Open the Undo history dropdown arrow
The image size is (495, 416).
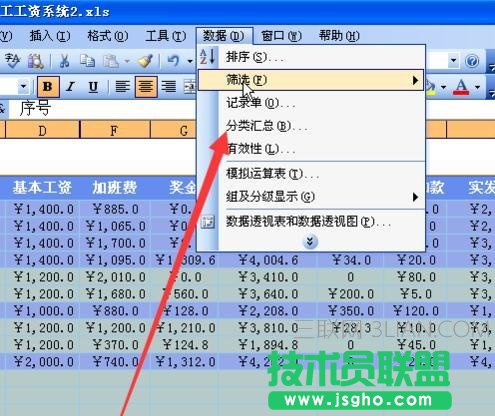point(190,61)
